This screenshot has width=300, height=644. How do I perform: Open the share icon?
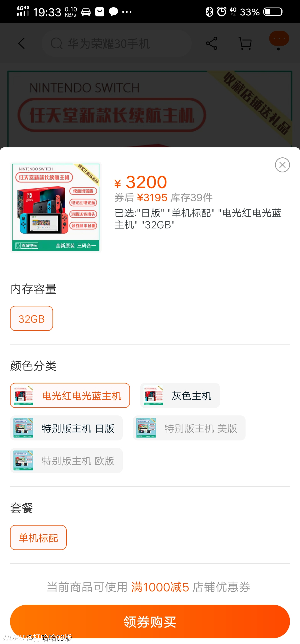click(x=212, y=43)
